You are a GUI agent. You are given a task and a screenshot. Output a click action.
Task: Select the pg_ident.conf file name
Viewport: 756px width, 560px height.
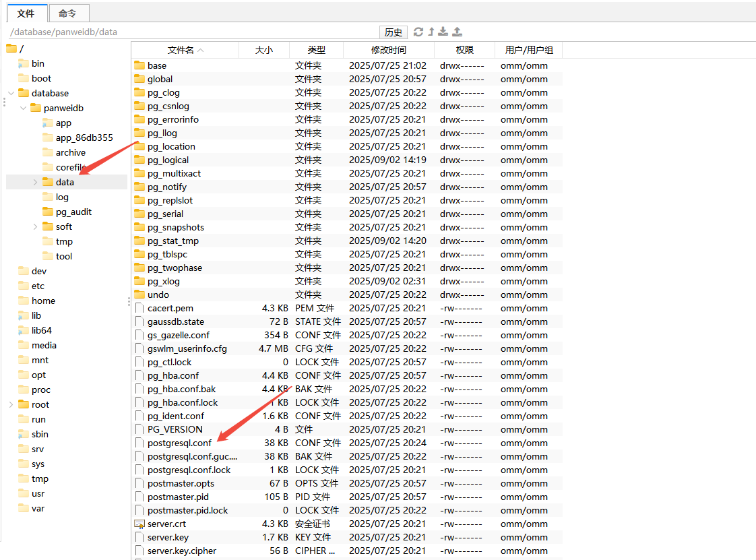coord(176,416)
